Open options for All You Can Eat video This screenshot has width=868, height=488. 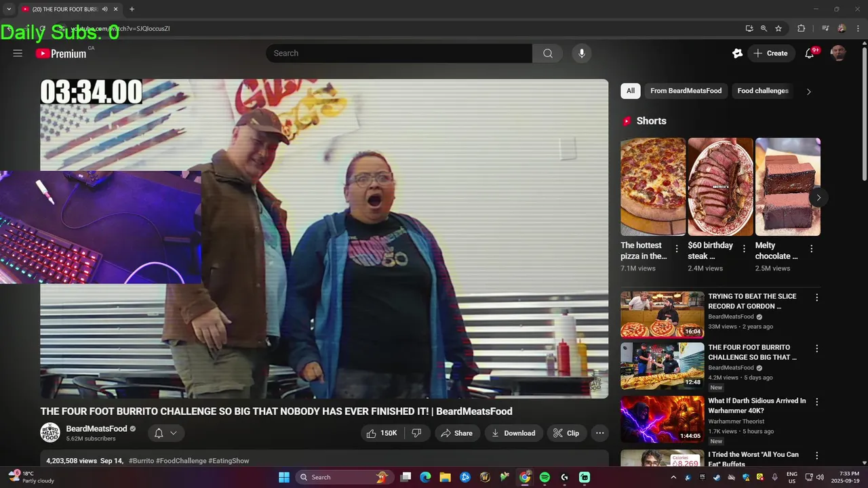click(x=816, y=455)
